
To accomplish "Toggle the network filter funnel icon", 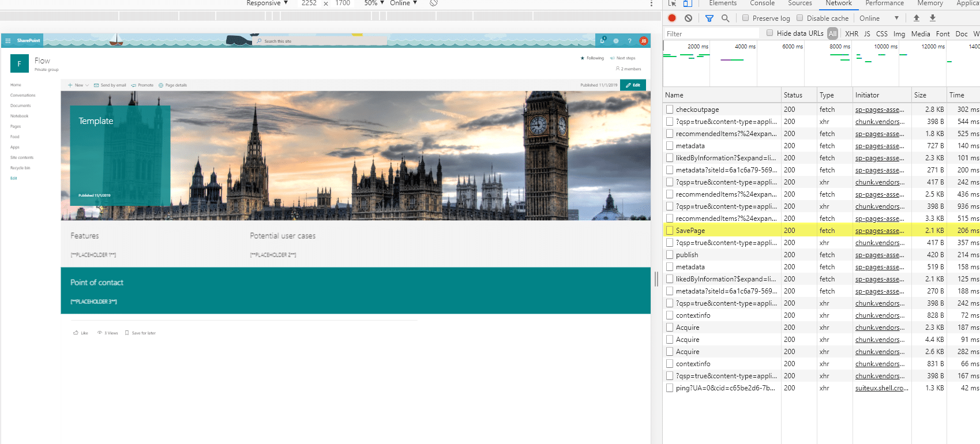I will [x=709, y=18].
